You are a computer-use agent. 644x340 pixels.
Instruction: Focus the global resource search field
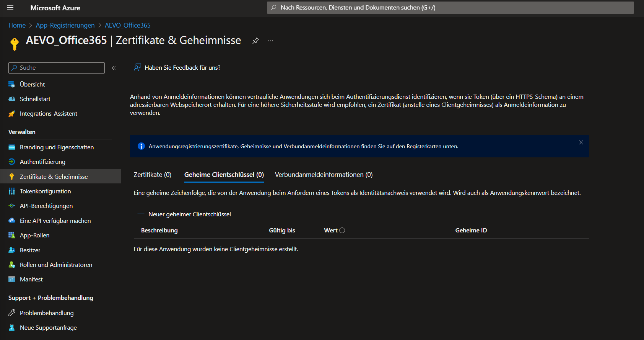pos(450,8)
